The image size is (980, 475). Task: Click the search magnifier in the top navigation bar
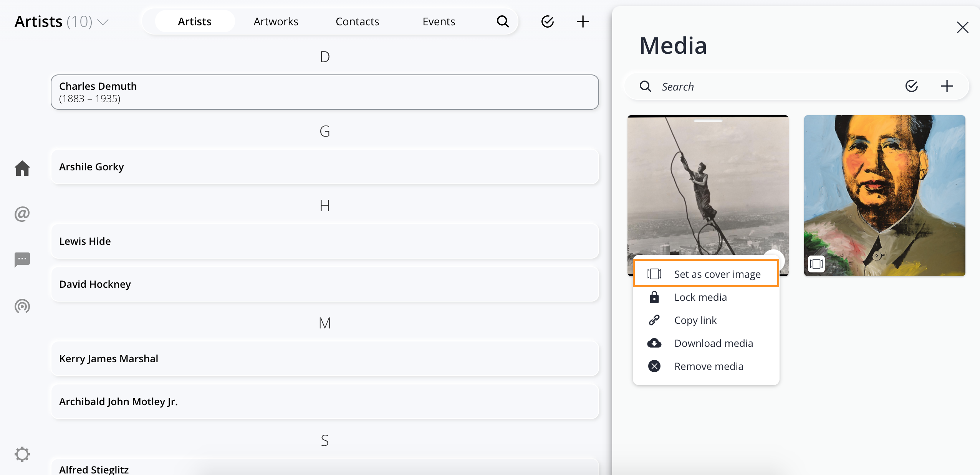click(x=503, y=21)
